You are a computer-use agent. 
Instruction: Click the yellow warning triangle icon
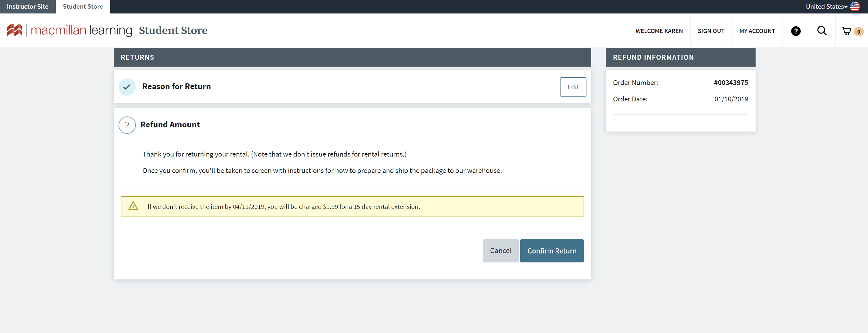[x=133, y=206]
